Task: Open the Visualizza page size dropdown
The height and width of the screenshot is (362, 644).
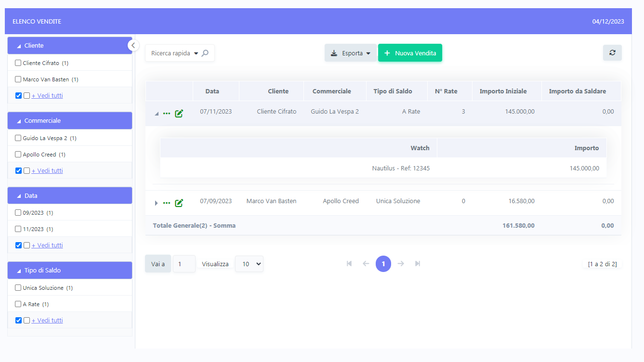Action: 249,264
